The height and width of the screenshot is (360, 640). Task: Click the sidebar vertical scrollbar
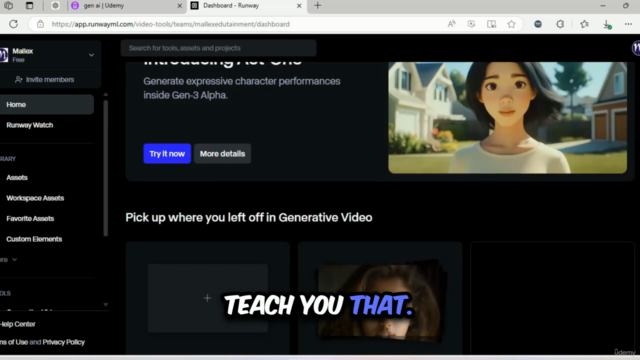coord(106,168)
